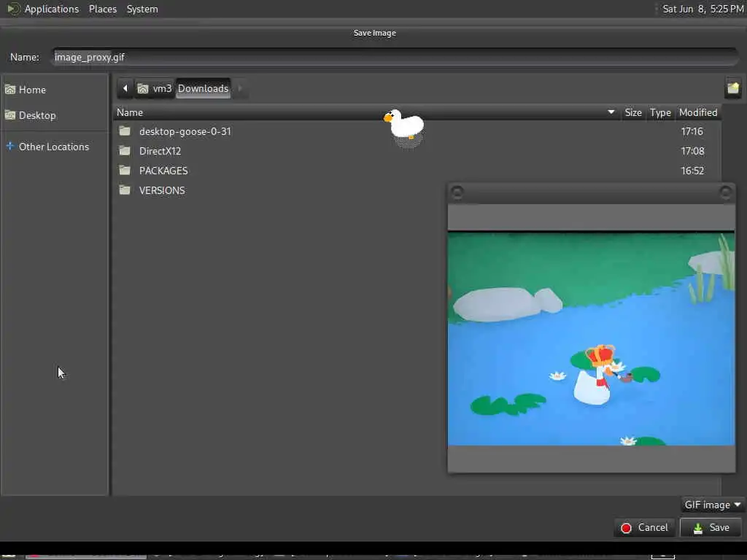
Task: Click the folder icon of desktop-goose-0-31
Action: pyautogui.click(x=125, y=131)
